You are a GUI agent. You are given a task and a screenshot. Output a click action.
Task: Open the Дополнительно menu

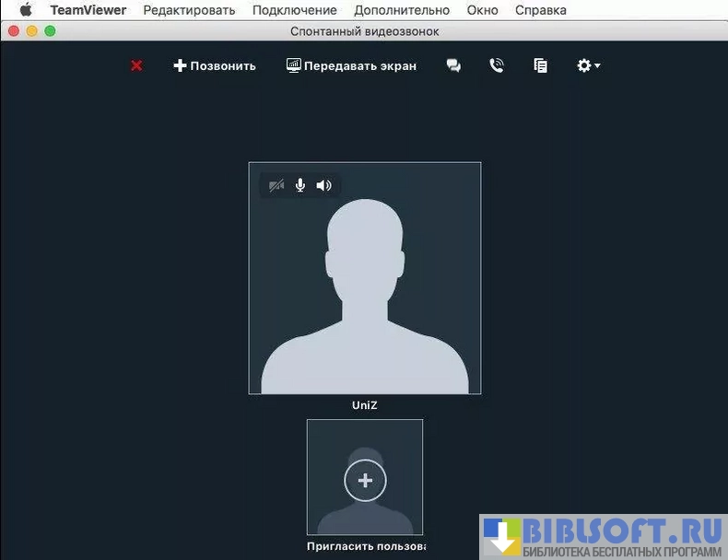(x=402, y=10)
